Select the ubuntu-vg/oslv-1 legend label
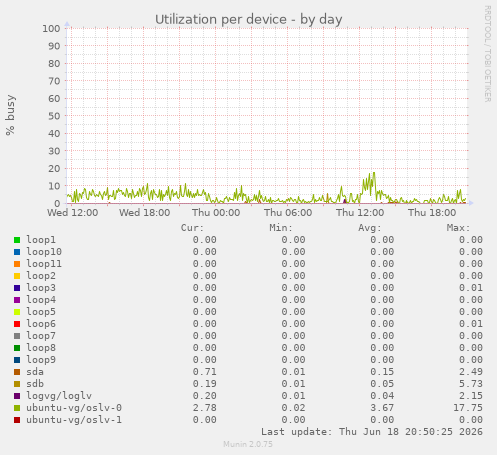 coord(74,420)
